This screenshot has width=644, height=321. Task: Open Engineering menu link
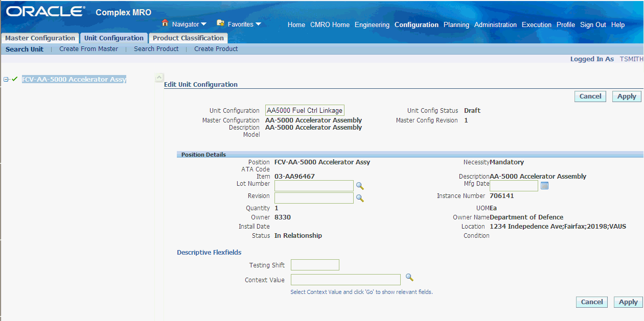(x=372, y=24)
